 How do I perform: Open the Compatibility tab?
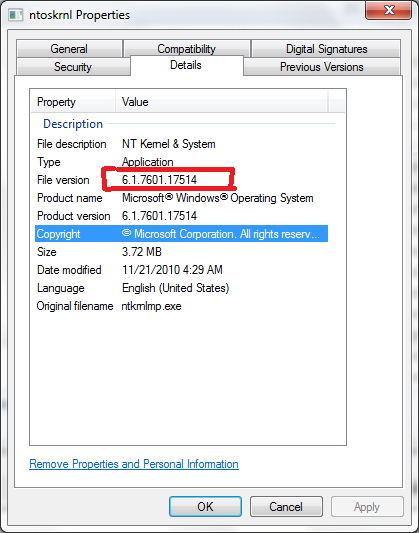pos(187,49)
